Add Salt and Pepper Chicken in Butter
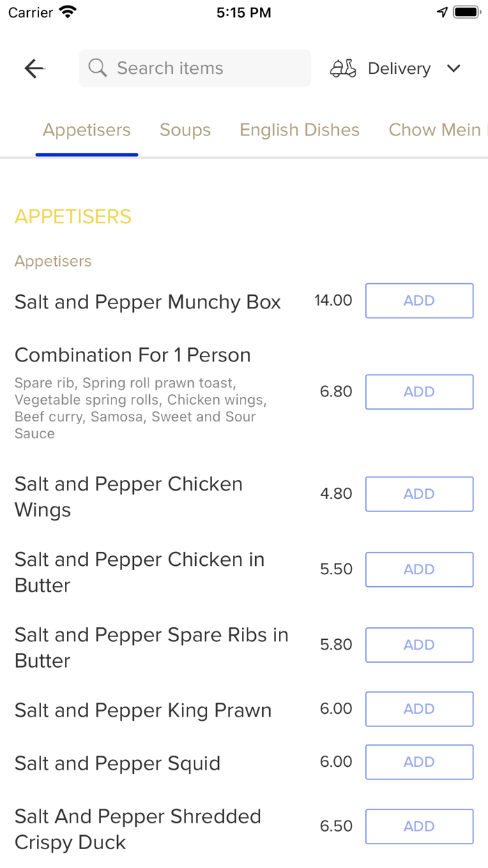The width and height of the screenshot is (488, 868). [419, 569]
